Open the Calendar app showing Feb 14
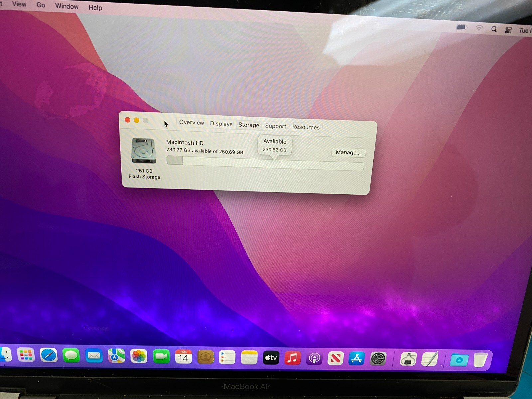The height and width of the screenshot is (399, 532). 183,357
